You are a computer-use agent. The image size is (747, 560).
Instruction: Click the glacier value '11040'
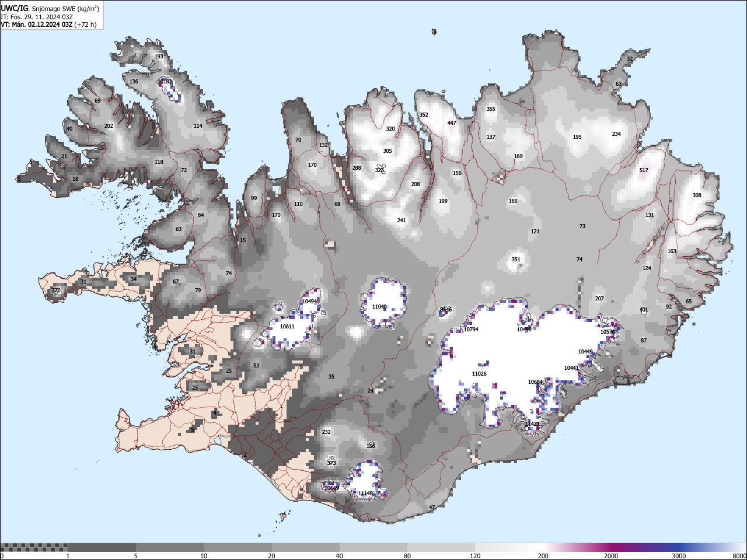[x=379, y=307]
